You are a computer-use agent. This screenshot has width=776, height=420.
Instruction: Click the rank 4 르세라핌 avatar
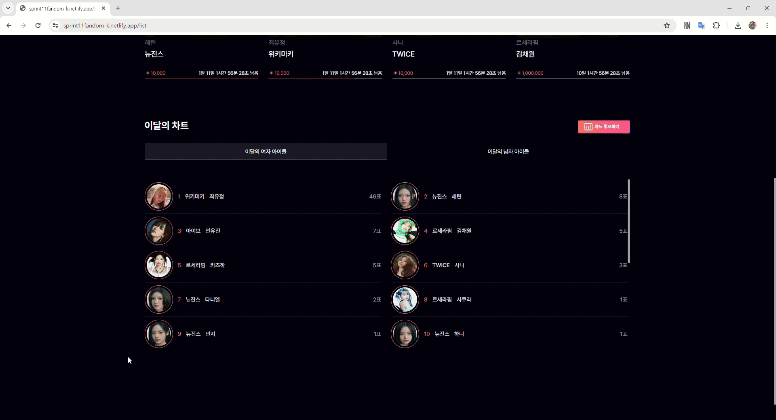coord(405,231)
